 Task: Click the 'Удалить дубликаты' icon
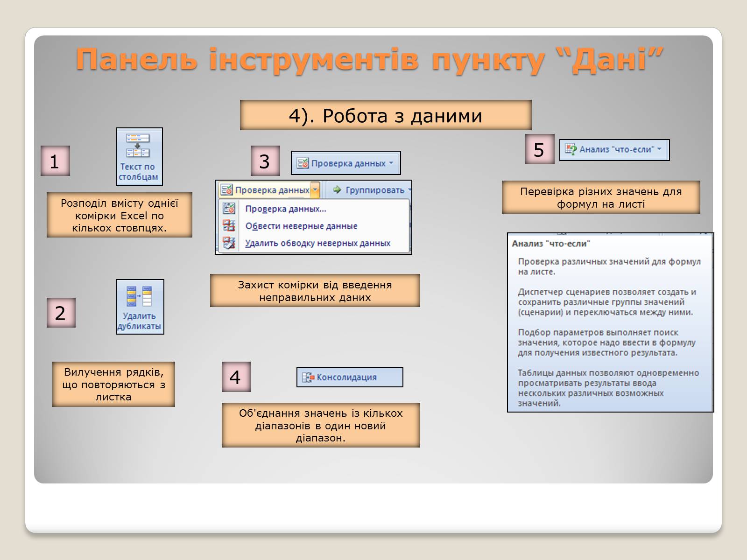139,296
